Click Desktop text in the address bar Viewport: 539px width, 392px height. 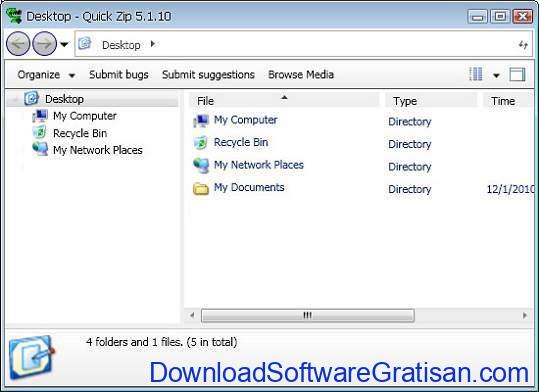click(121, 45)
